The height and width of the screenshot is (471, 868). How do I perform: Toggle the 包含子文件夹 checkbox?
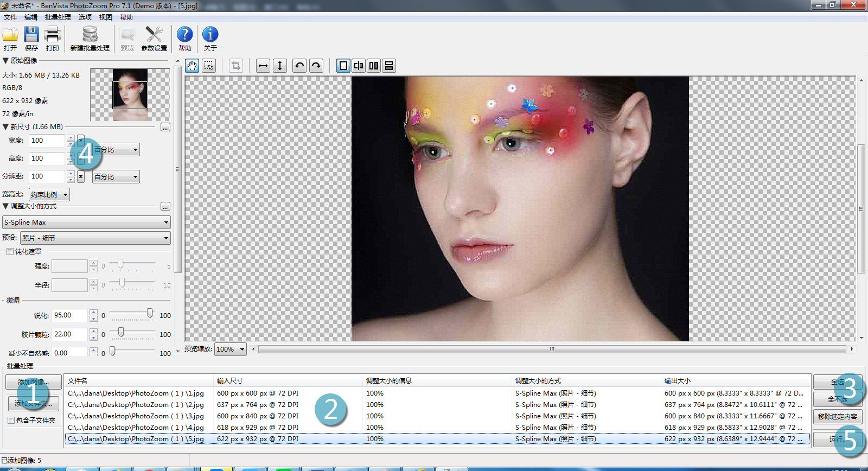pos(11,421)
